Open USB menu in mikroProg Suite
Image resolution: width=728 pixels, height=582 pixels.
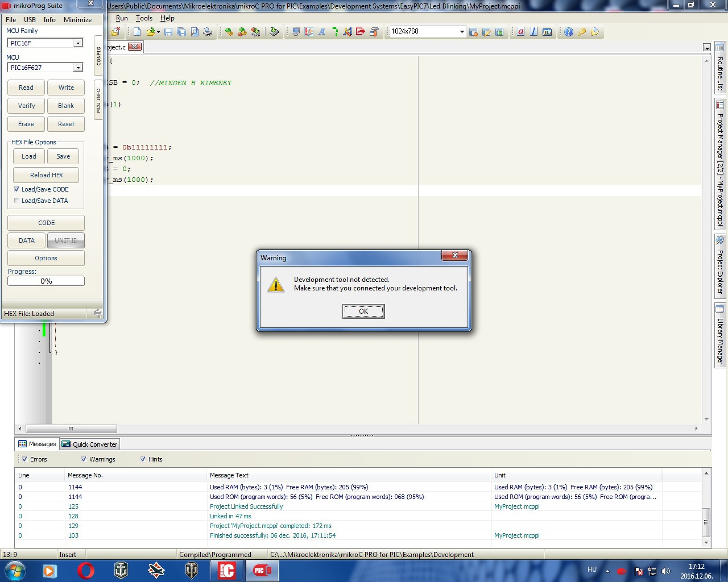30,19
